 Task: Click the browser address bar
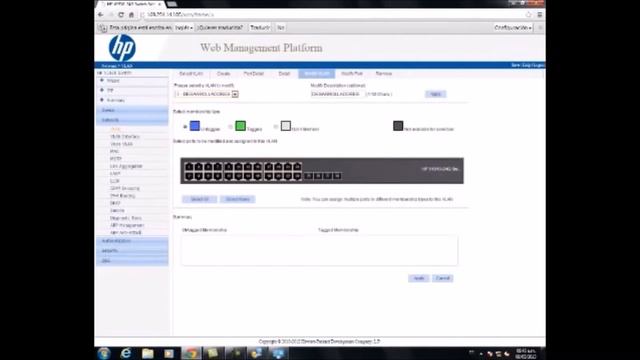click(333, 15)
